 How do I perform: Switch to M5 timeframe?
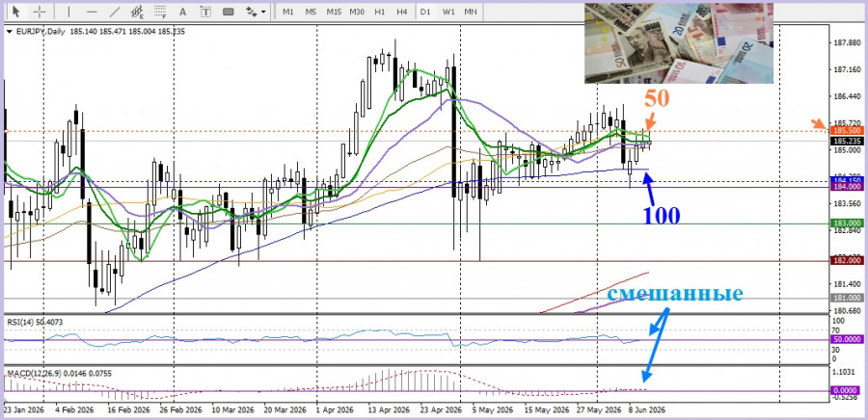point(311,12)
